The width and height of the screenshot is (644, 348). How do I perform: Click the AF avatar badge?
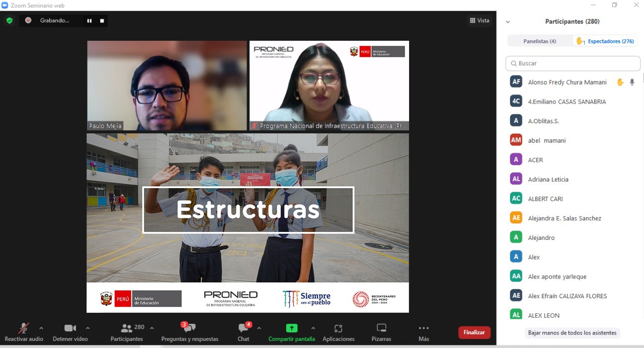[x=516, y=82]
